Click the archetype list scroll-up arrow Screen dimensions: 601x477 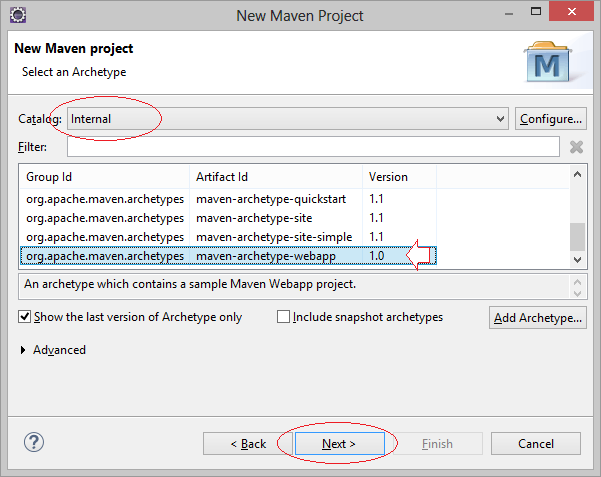tap(578, 174)
